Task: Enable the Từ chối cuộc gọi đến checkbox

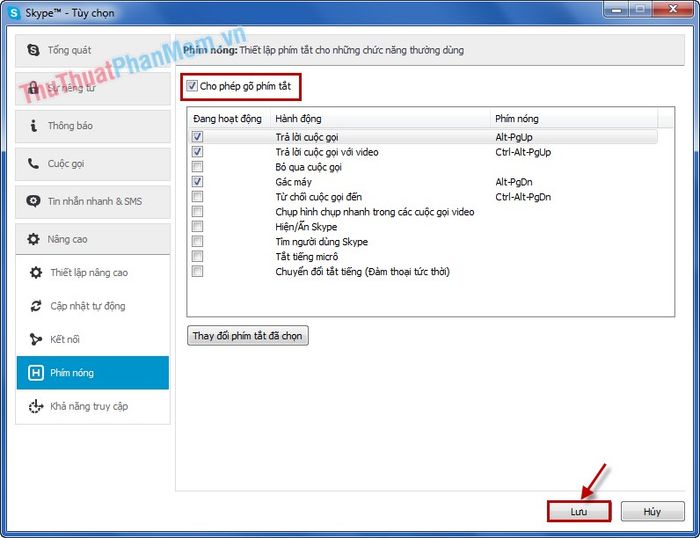Action: click(197, 196)
